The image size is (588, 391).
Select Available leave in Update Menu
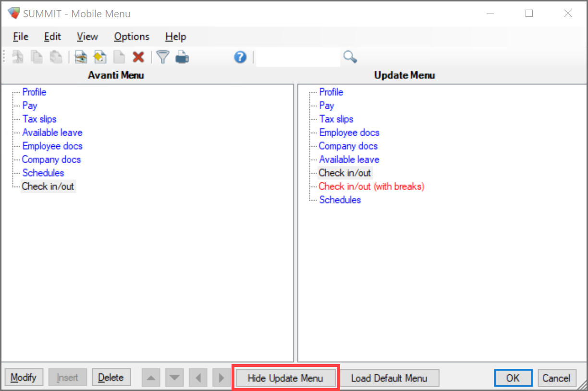click(349, 159)
